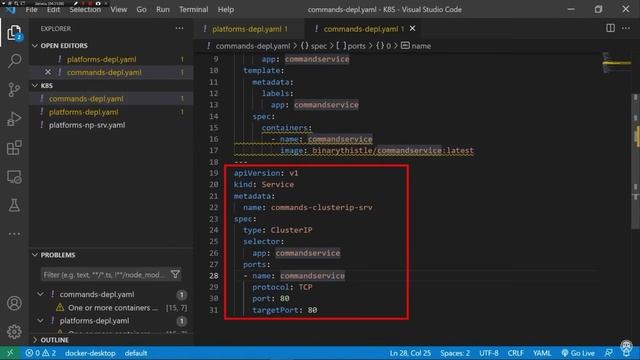Open commands-depl.yaml in the K8S folder
Image resolution: width=640 pixels, height=360 pixels.
(x=111, y=98)
